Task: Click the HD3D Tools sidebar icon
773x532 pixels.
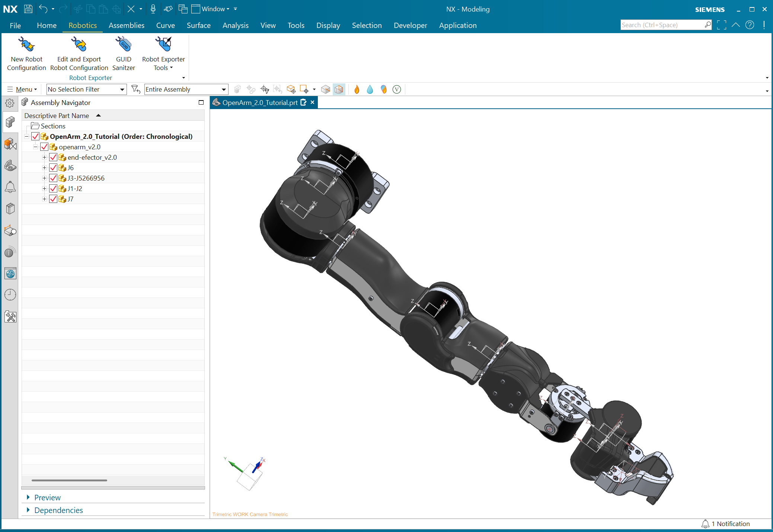Action: (x=10, y=252)
